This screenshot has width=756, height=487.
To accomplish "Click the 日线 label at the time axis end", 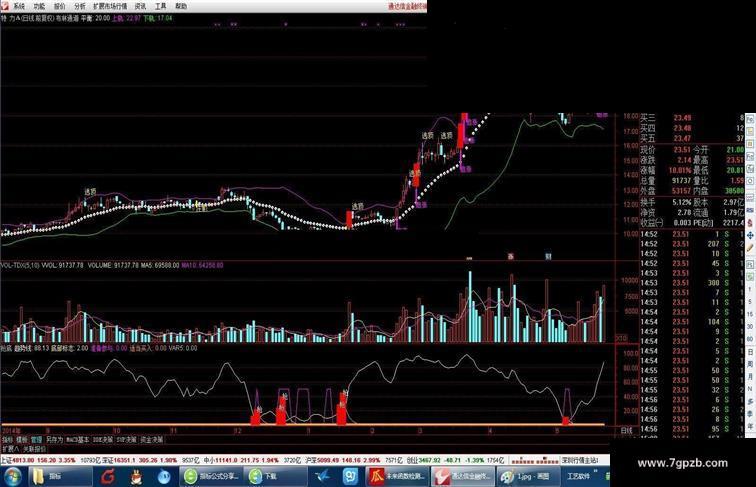I will click(626, 430).
